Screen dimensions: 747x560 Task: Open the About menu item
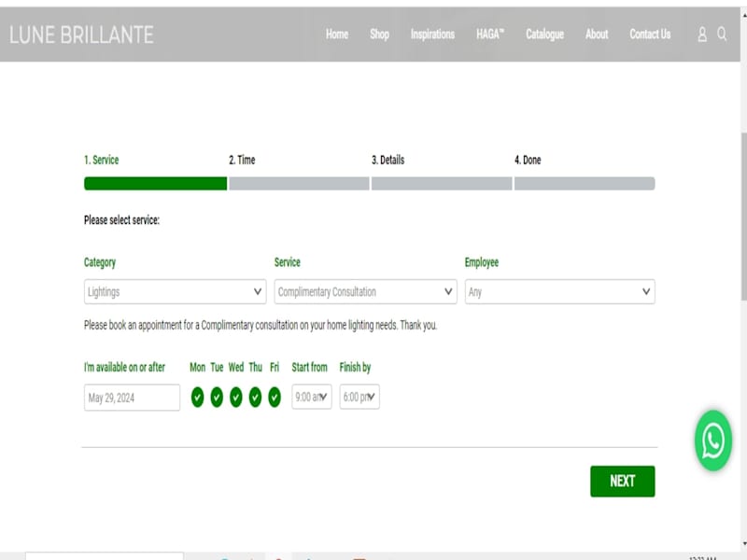point(597,35)
